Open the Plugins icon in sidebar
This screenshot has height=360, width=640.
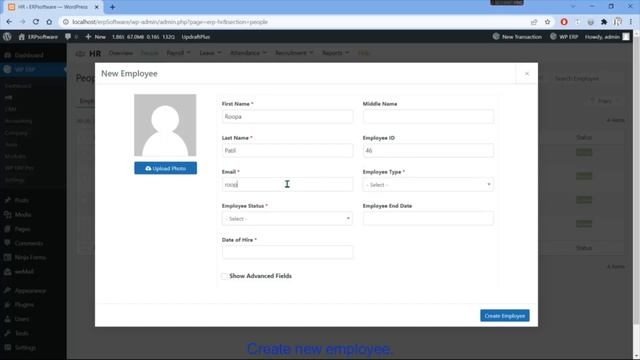coord(7,304)
